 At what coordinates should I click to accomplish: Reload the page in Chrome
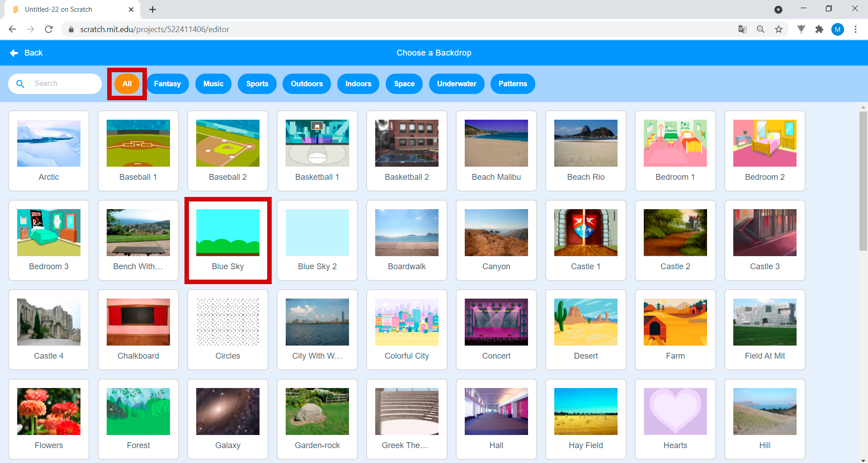coord(49,29)
